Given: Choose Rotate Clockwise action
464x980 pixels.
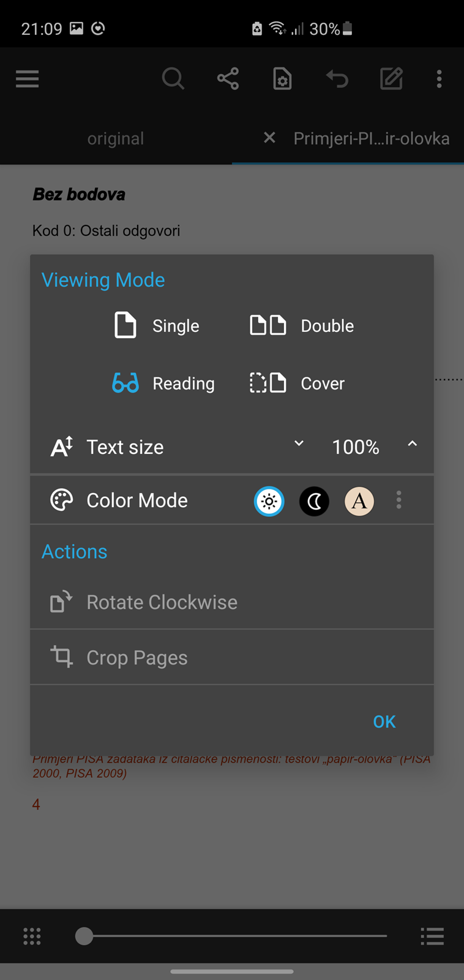Looking at the screenshot, I should (232, 602).
